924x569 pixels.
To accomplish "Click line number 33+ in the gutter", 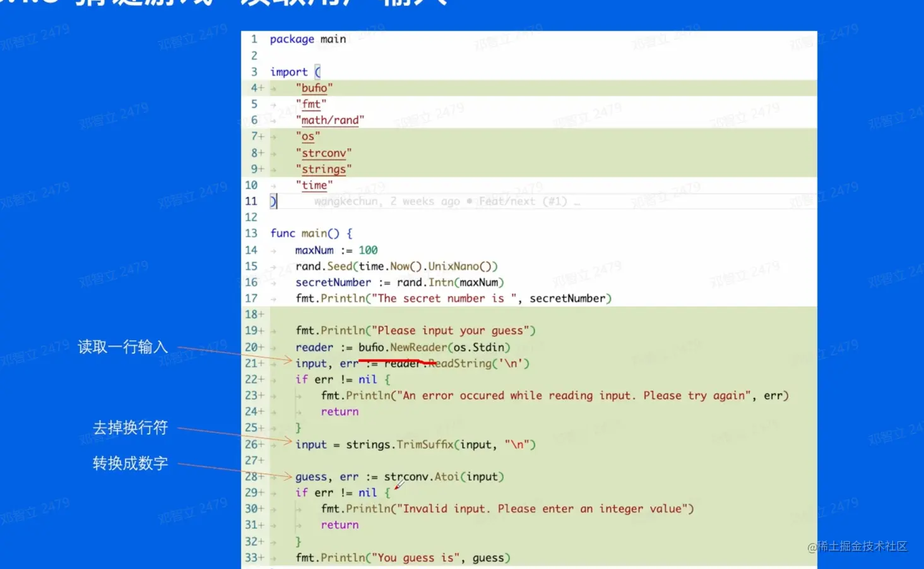I will click(254, 558).
